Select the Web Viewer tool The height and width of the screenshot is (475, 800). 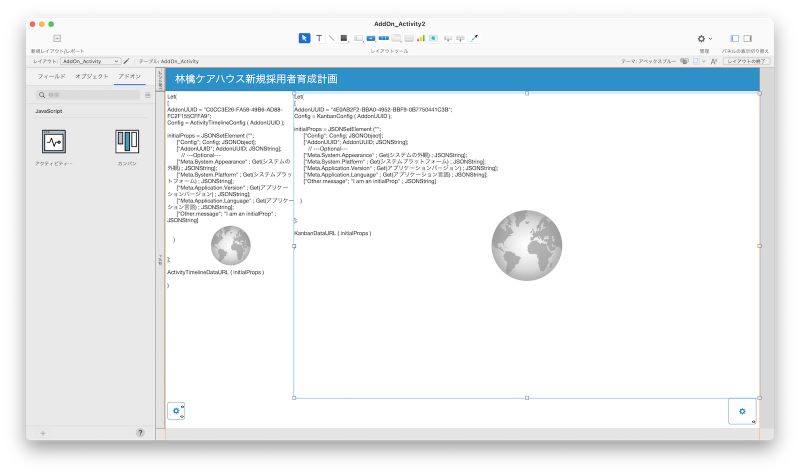point(433,38)
